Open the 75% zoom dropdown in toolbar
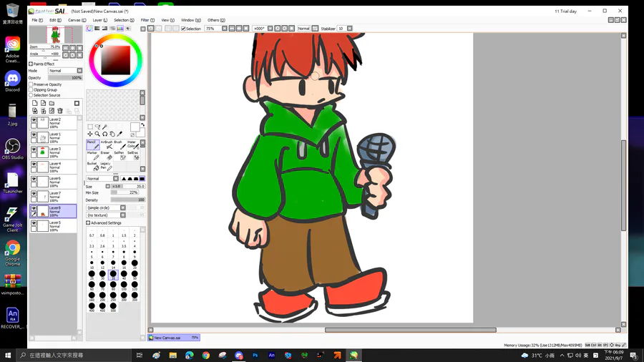The width and height of the screenshot is (644, 362). click(224, 29)
